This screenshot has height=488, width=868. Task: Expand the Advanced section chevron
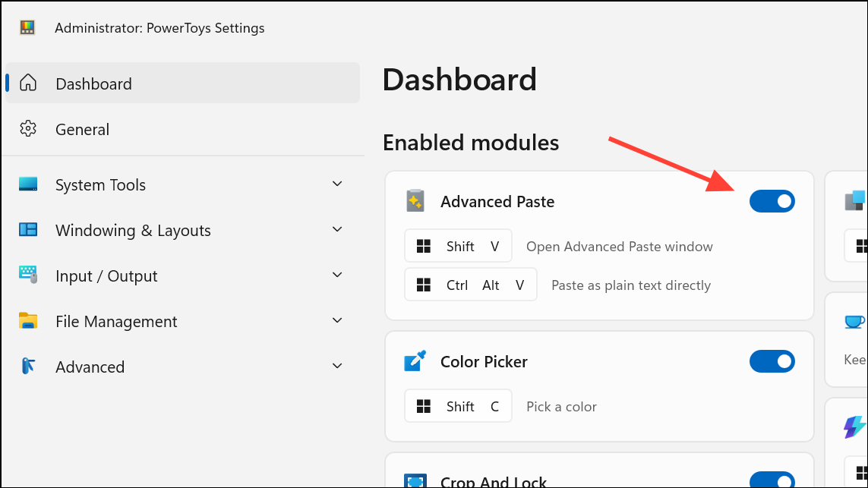click(x=337, y=366)
